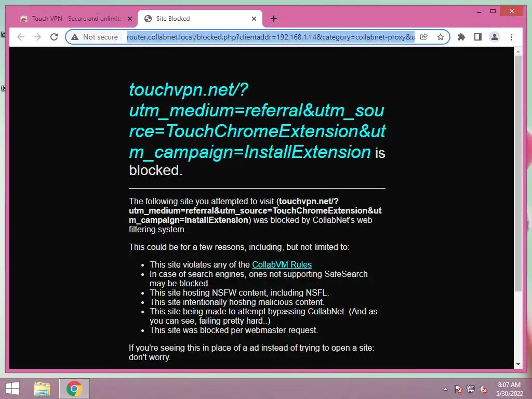The image size is (532, 399).
Task: Click the Site Blocked tab globe icon
Action: (x=148, y=19)
